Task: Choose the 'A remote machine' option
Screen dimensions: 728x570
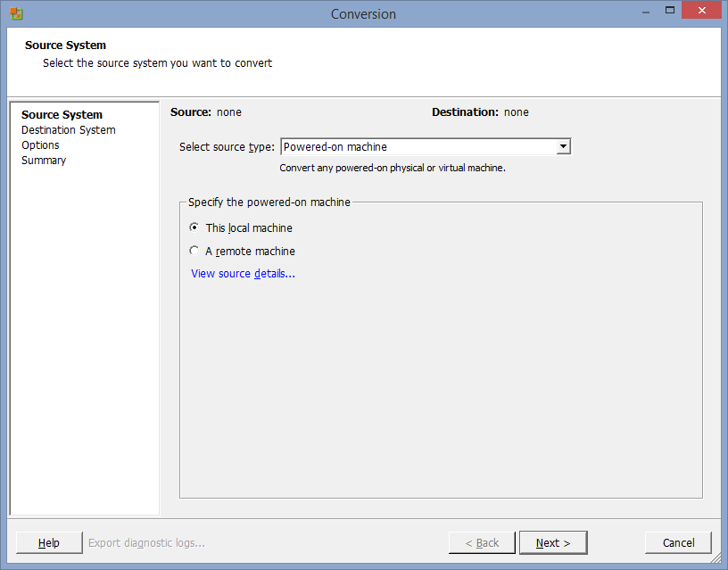Action: pos(195,252)
